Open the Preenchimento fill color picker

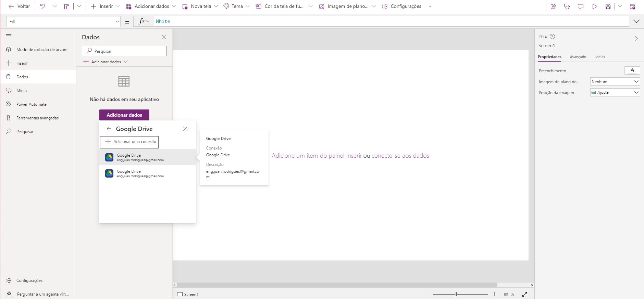632,70
